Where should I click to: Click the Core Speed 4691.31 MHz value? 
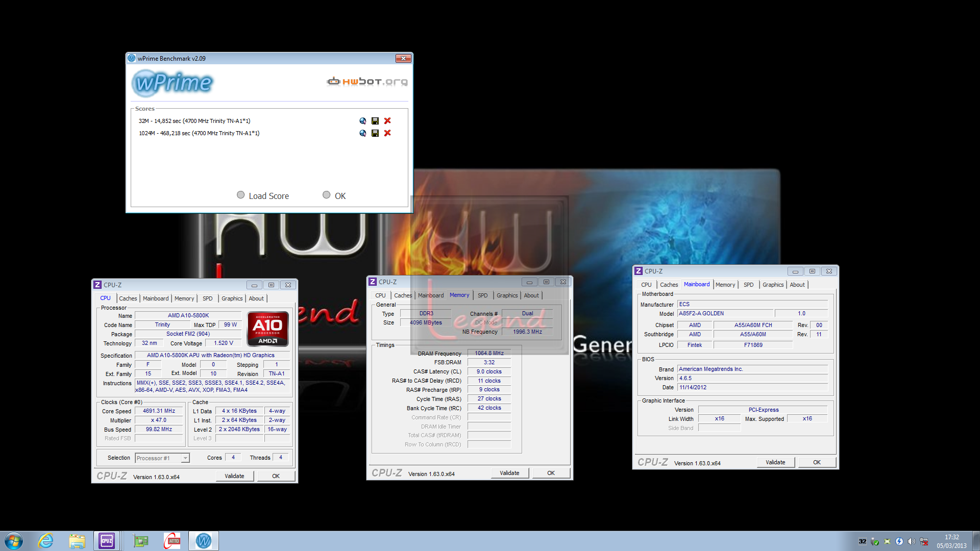point(159,411)
